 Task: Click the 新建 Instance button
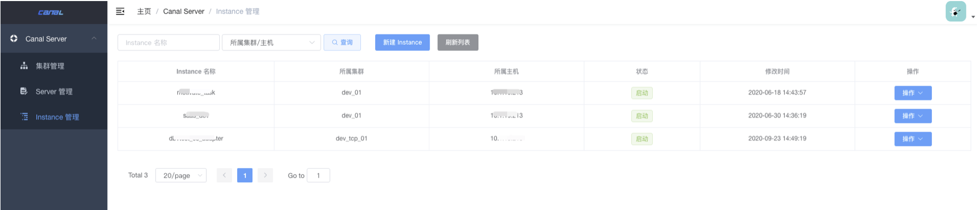point(402,43)
